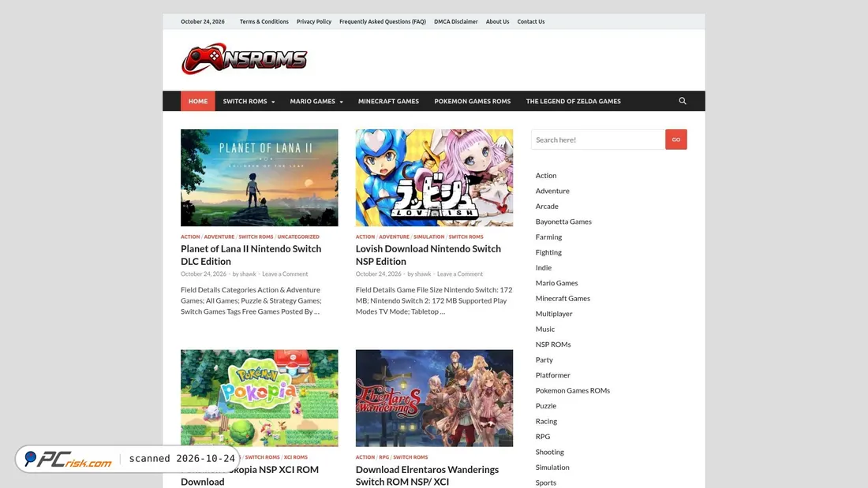The height and width of the screenshot is (488, 868).
Task: Open the Multiplayer category in sidebar
Action: [x=554, y=314]
